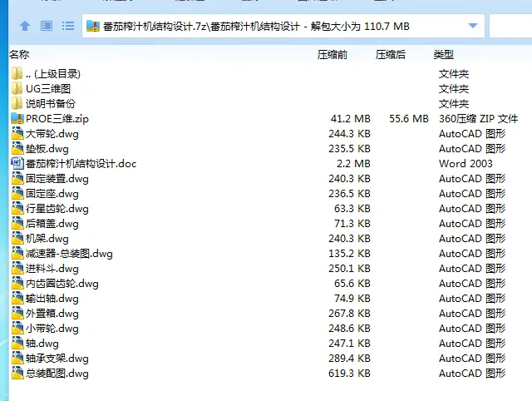This screenshot has width=532, height=401.
Task: Select the 固定装置.dwg file icon
Action: 17,178
